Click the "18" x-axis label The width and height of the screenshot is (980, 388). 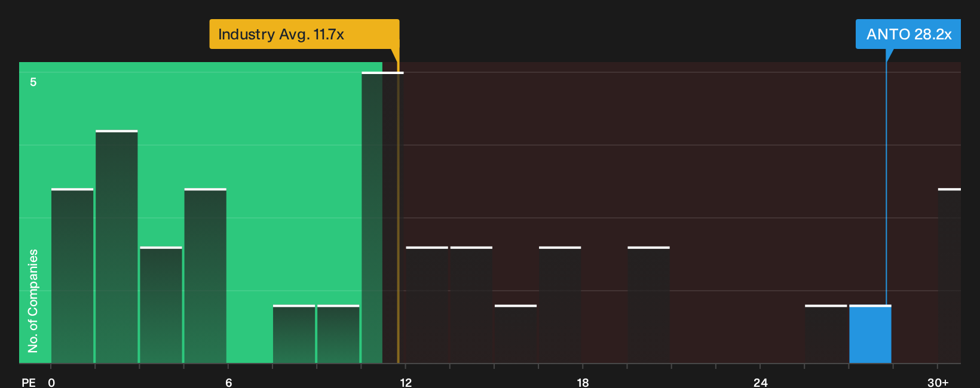click(583, 383)
